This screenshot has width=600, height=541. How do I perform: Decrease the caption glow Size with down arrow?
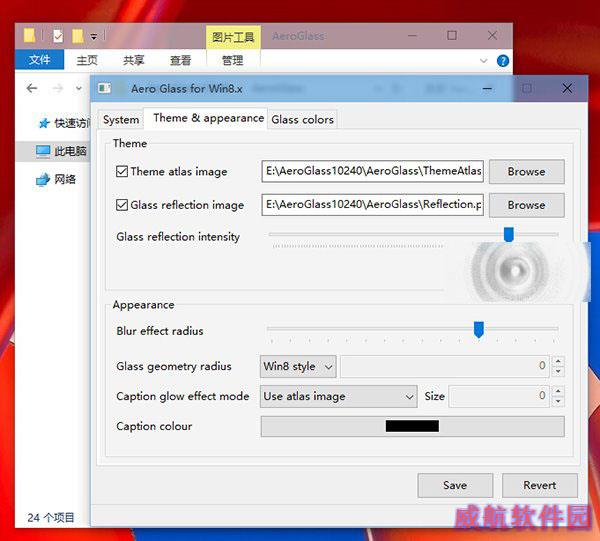click(x=558, y=401)
